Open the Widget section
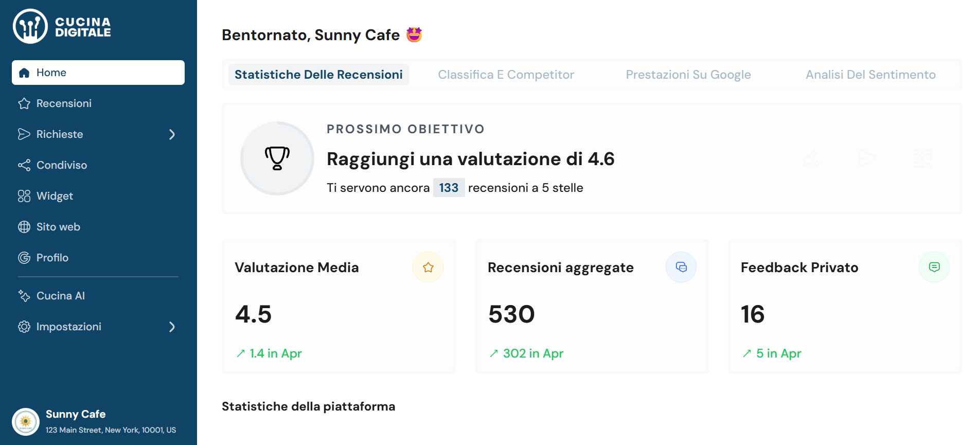The image size is (980, 445). click(55, 196)
